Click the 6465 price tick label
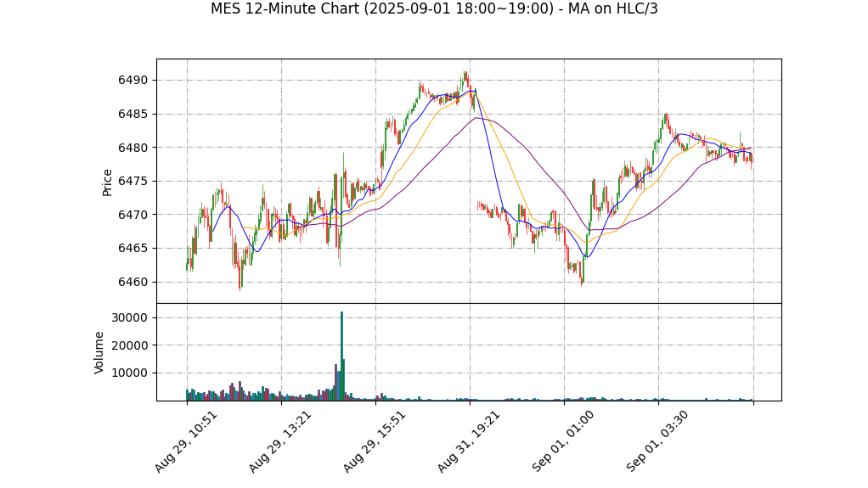 (x=132, y=249)
